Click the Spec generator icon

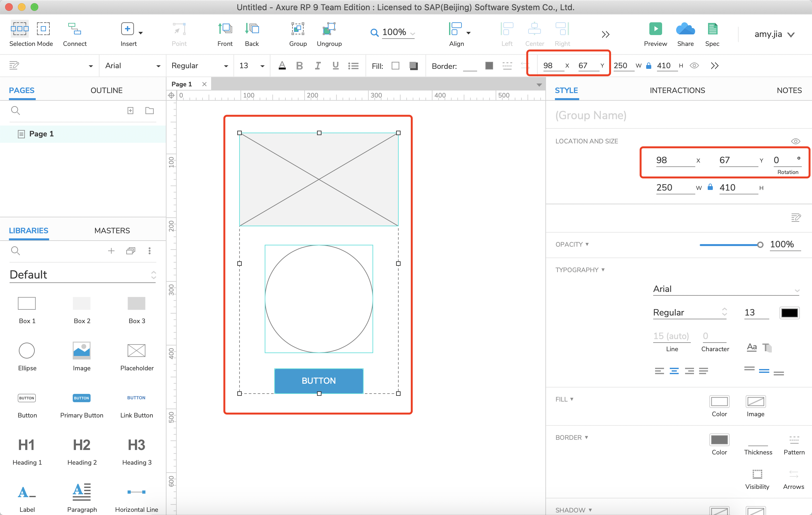pyautogui.click(x=712, y=30)
